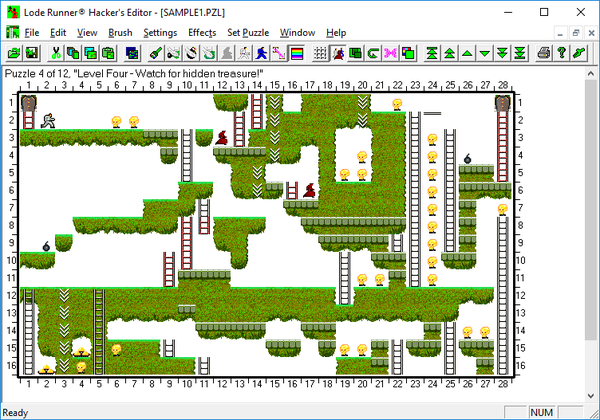
Task: Toggle the grid display button
Action: [320, 53]
